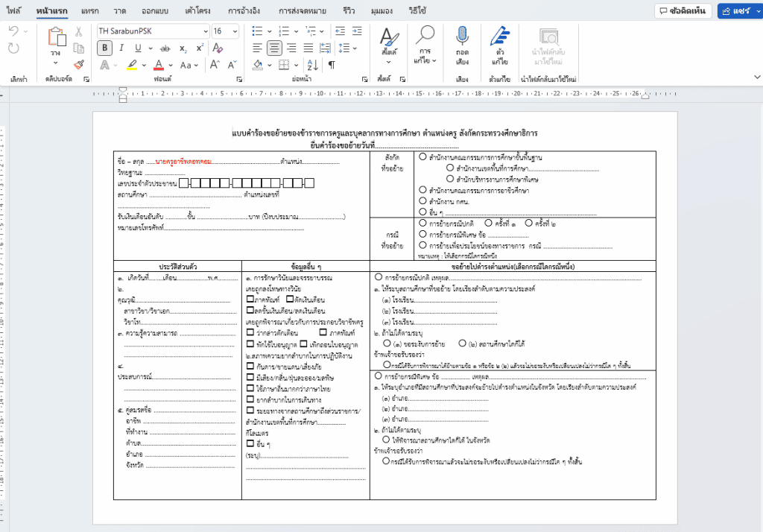
Task: Toggle bold formatting
Action: pos(104,48)
